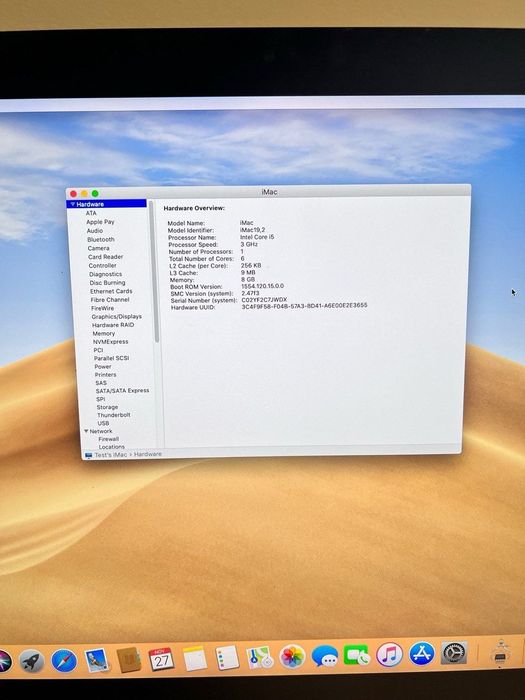This screenshot has width=525, height=700.
Task: Select Ethernet Cards in sidebar
Action: 111,291
